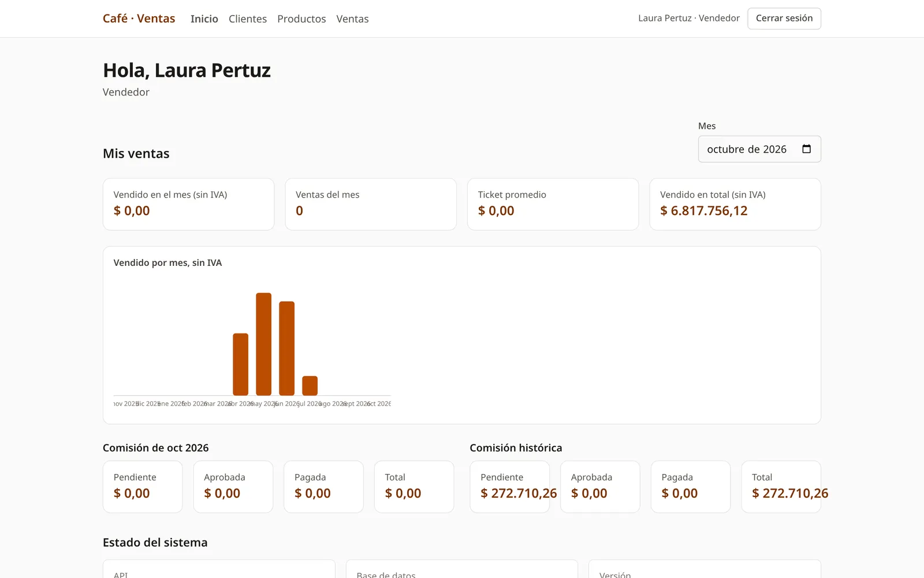This screenshot has height=578, width=924.
Task: Click the jun 2026 chart bar
Action: 286,348
